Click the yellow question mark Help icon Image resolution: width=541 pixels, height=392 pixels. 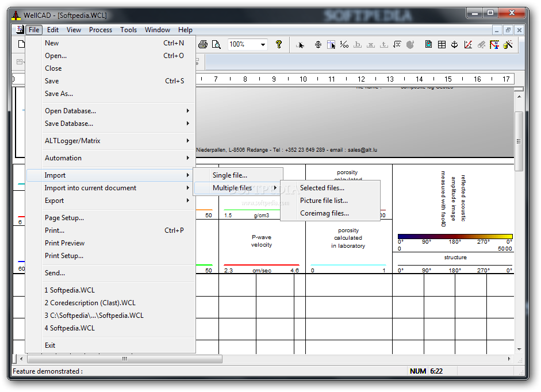279,44
